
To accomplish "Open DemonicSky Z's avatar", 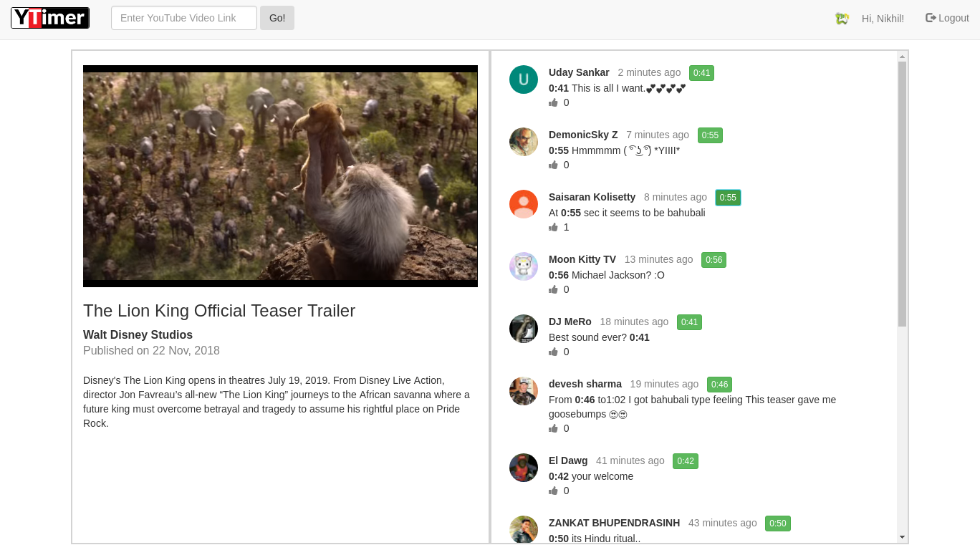I will [x=524, y=142].
